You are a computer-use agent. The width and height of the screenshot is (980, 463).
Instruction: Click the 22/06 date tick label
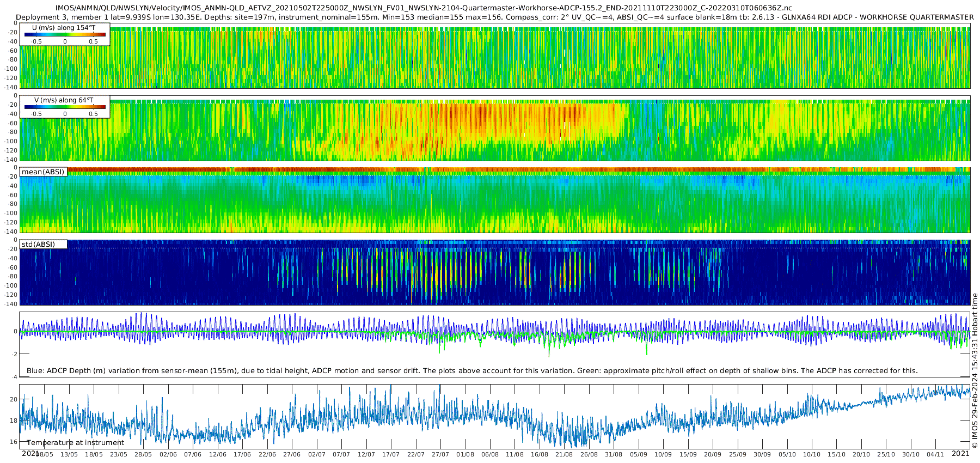(267, 454)
